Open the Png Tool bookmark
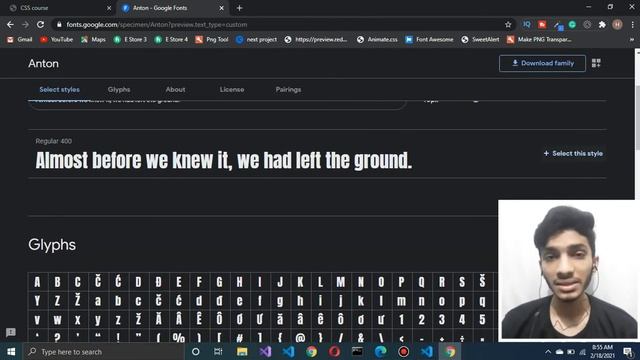This screenshot has width=640, height=360. 212,40
